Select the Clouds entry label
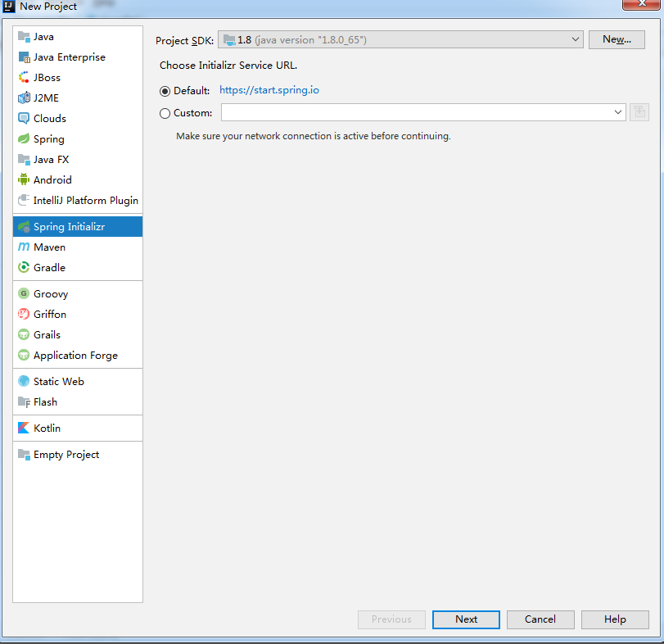This screenshot has width=664, height=644. pyautogui.click(x=50, y=118)
